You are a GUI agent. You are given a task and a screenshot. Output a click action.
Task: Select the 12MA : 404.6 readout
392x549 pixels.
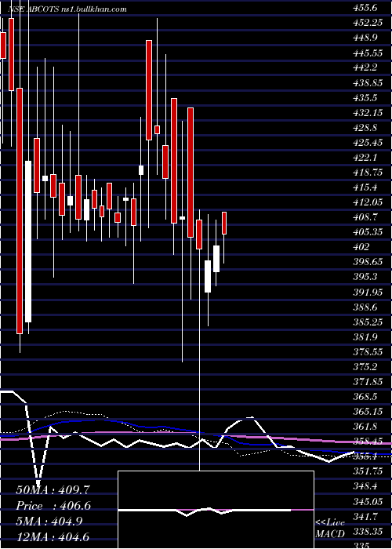click(53, 536)
